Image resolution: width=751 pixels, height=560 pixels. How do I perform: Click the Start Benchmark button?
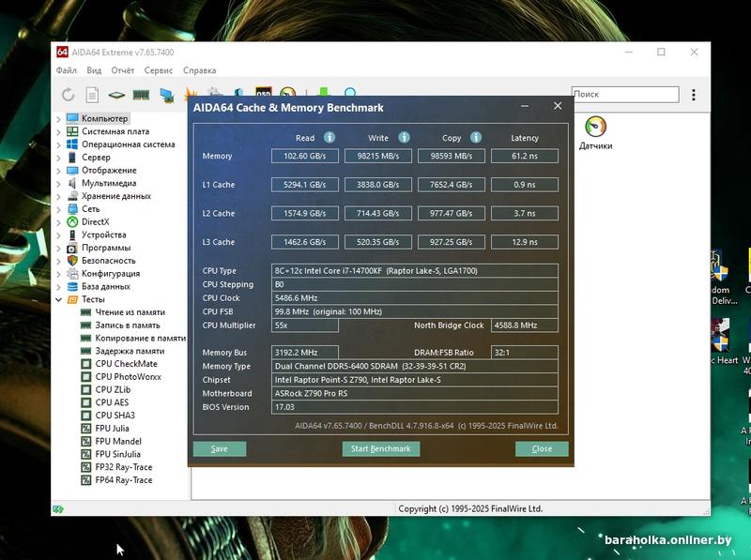pos(381,448)
